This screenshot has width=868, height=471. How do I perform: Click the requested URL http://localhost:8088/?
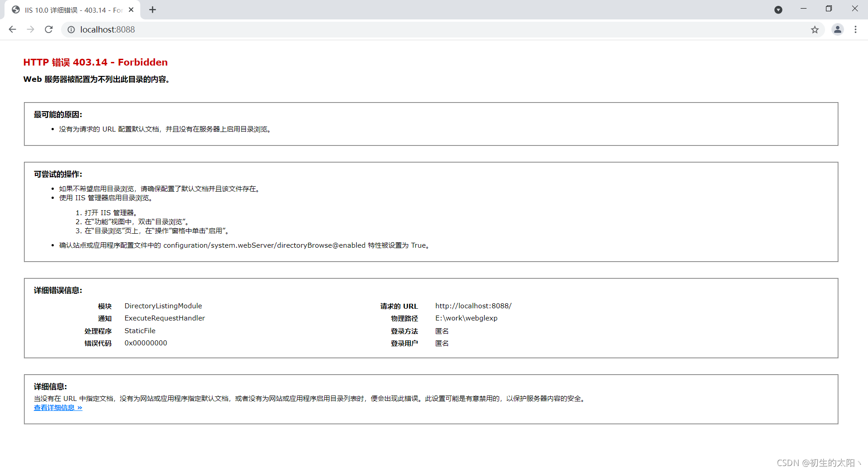473,306
